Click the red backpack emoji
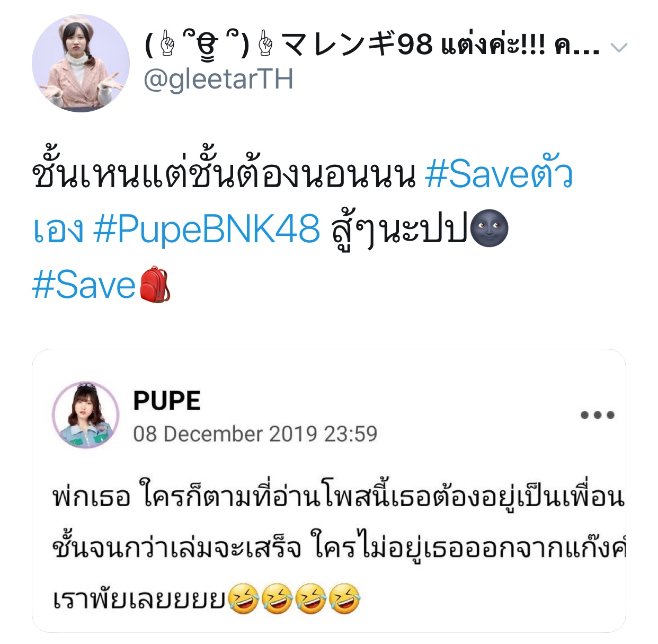The image size is (658, 644). [155, 285]
